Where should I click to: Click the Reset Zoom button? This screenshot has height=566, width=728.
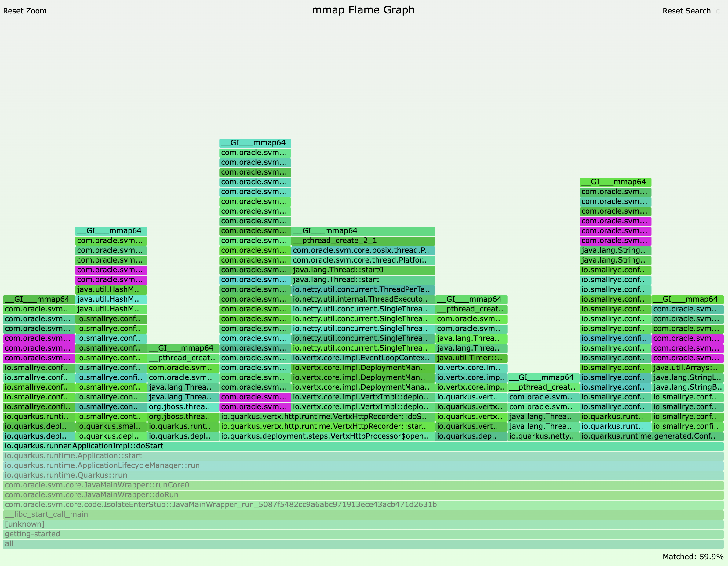[25, 11]
